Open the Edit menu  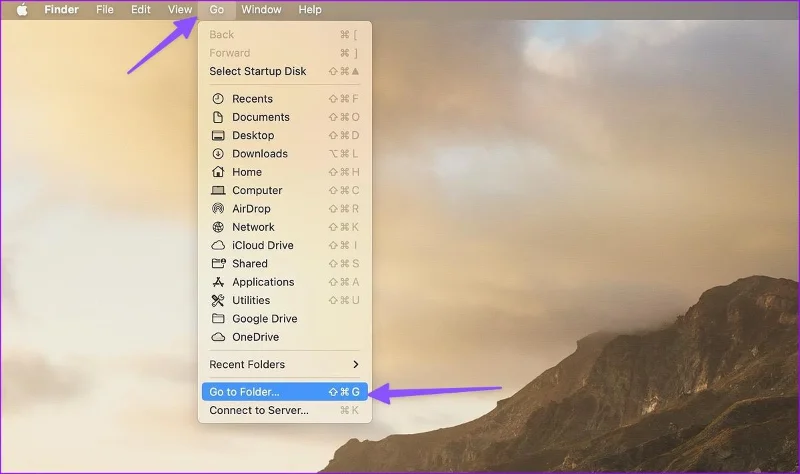140,9
